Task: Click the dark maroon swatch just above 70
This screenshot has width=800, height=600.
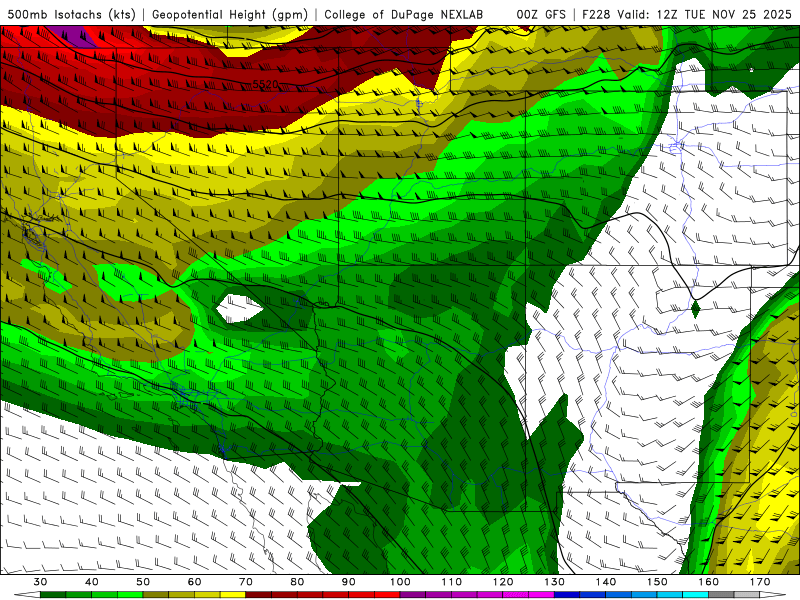Action: [259, 595]
